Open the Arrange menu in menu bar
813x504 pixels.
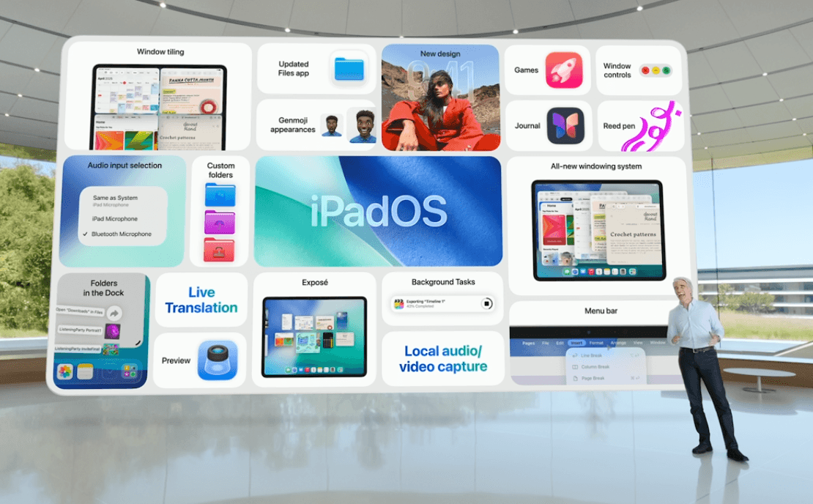618,344
